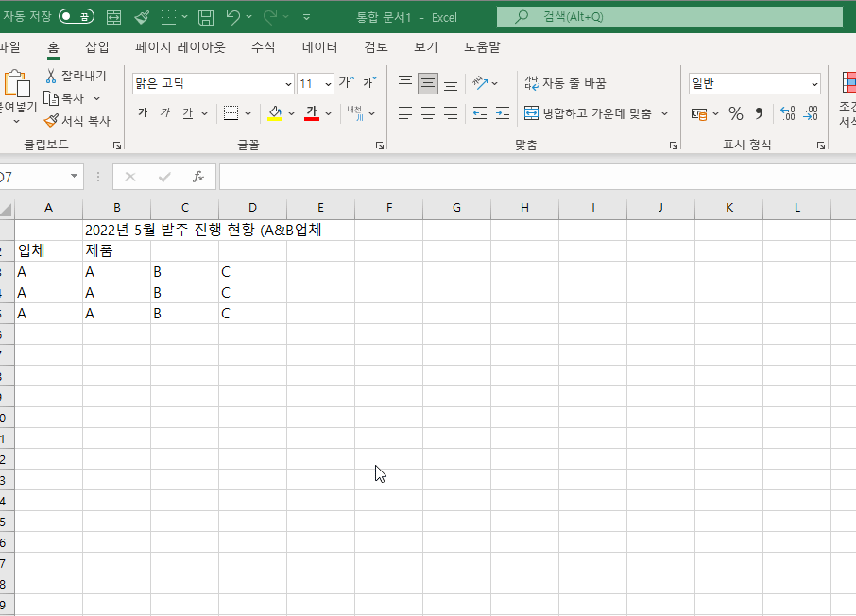Viewport: 856px width, 616px height.
Task: Click middle align icon
Action: point(428,83)
